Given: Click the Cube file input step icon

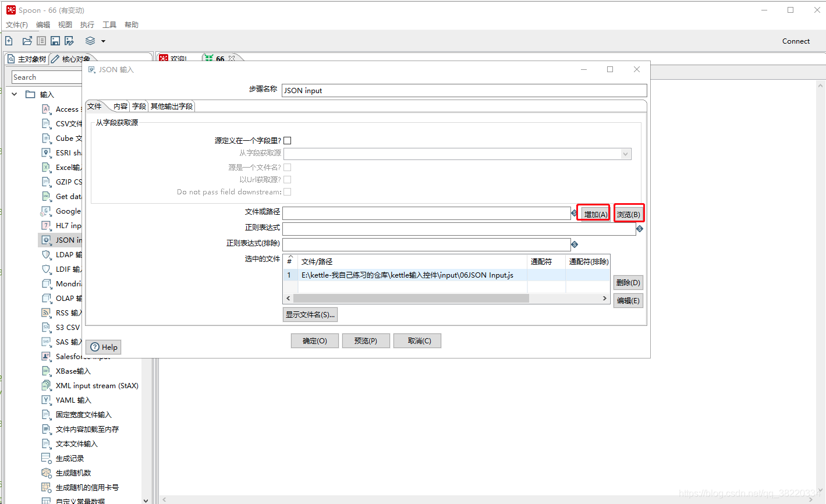Looking at the screenshot, I should (46, 138).
